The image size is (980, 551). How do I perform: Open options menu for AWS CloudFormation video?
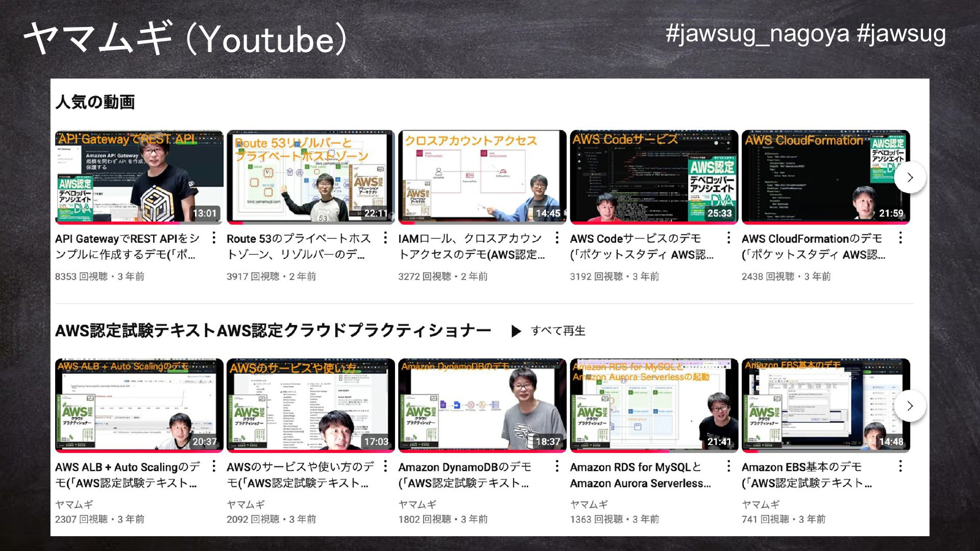pyautogui.click(x=900, y=238)
